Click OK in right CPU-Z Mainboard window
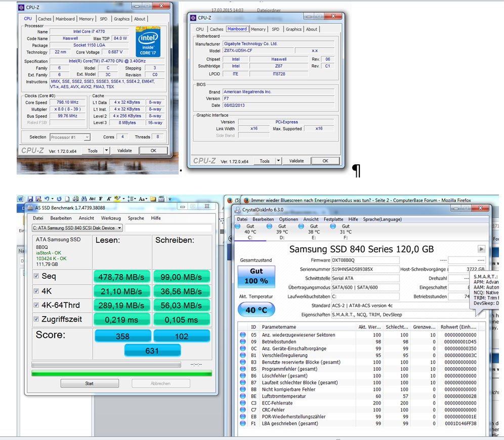This screenshot has width=504, height=440. point(325,161)
